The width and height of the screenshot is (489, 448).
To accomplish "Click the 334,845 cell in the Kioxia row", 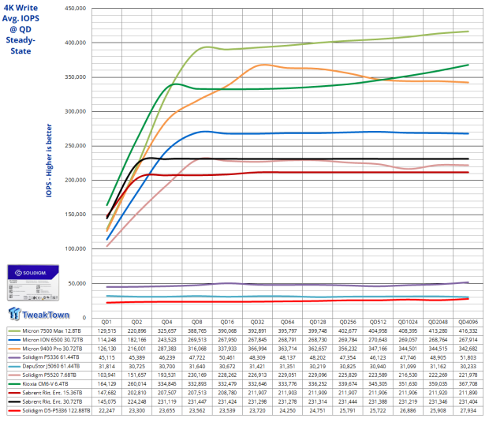I will (x=167, y=384).
